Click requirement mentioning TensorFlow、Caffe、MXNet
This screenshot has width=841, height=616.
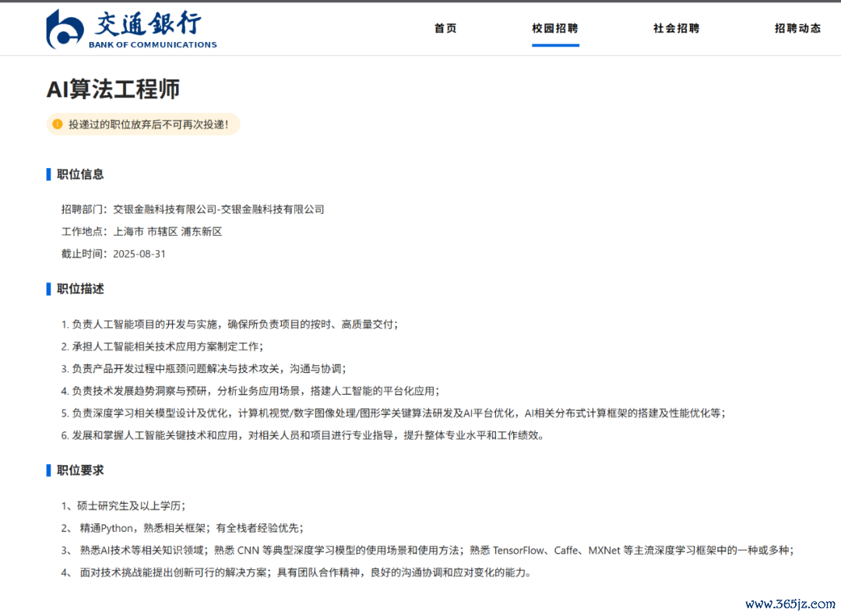point(428,551)
